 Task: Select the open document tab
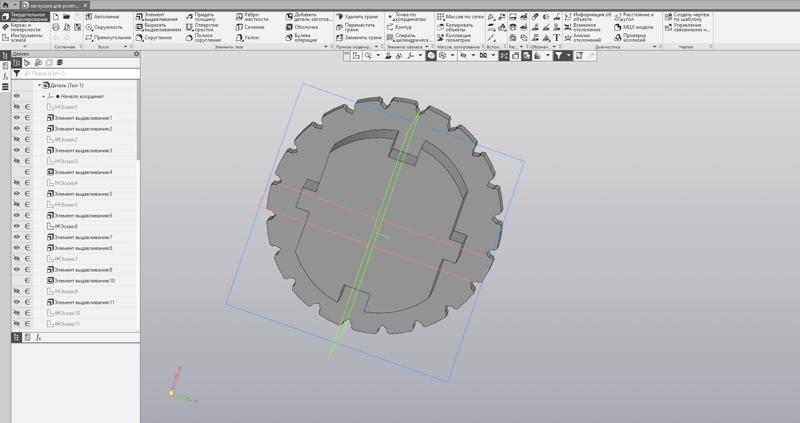tap(55, 5)
